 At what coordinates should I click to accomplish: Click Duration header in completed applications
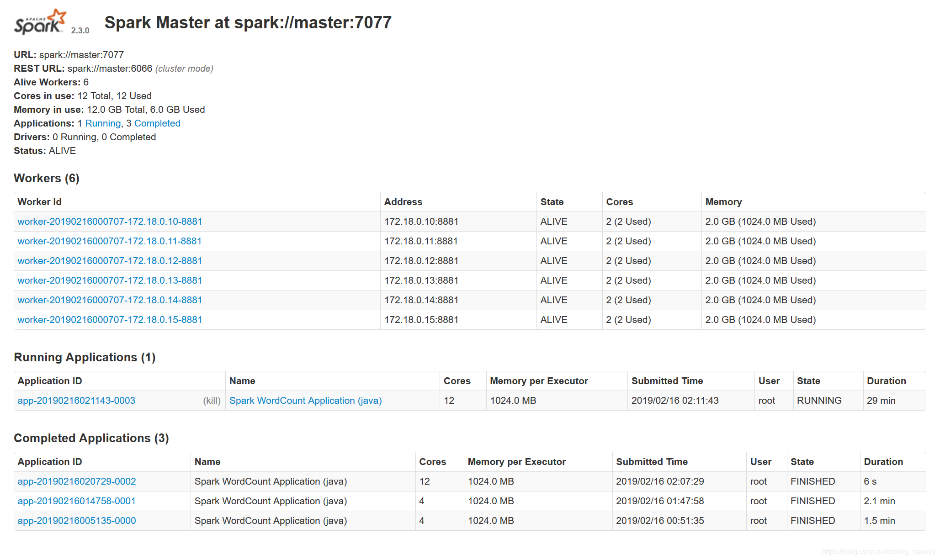[883, 462]
